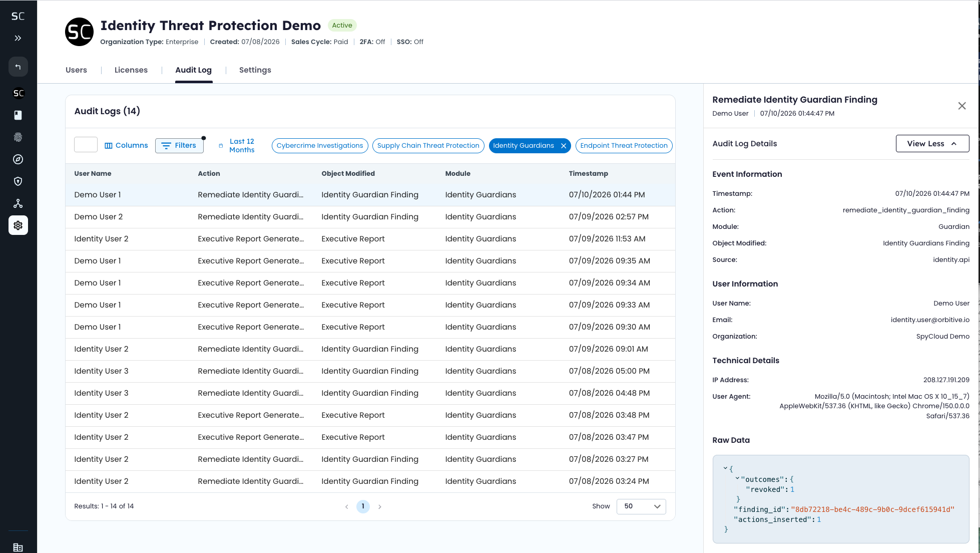Click the Results 1 - 14 of 14 text
980x553 pixels.
104,506
